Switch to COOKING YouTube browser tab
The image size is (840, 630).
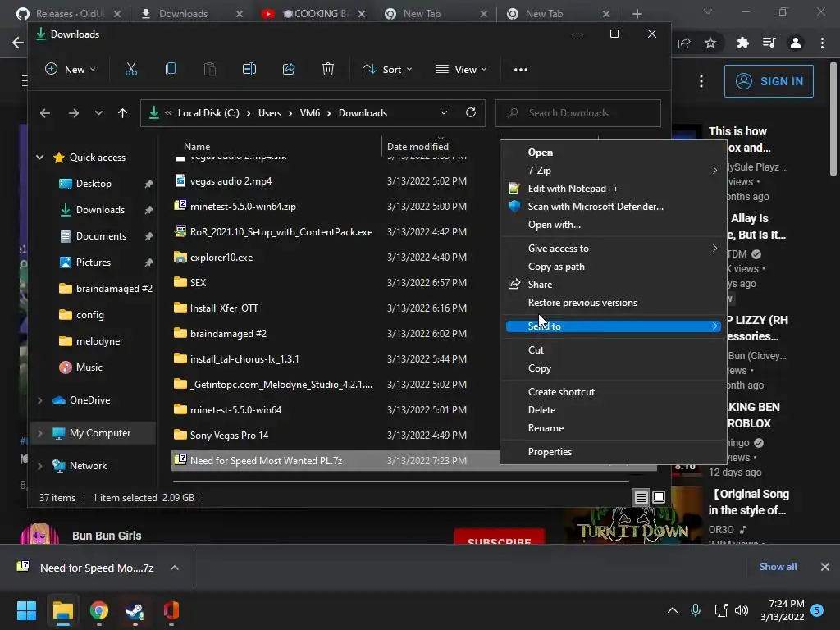[313, 13]
